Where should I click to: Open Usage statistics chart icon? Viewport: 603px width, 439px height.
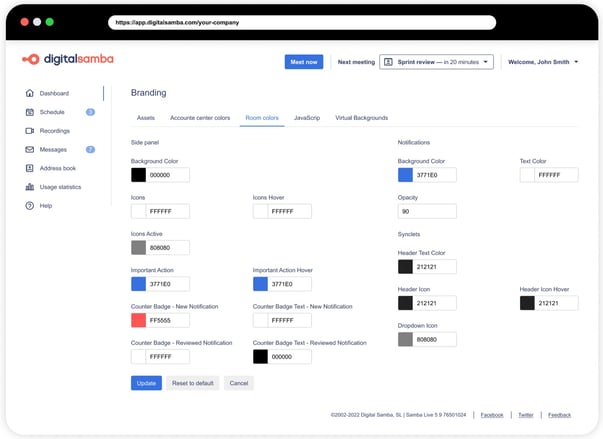pyautogui.click(x=30, y=187)
